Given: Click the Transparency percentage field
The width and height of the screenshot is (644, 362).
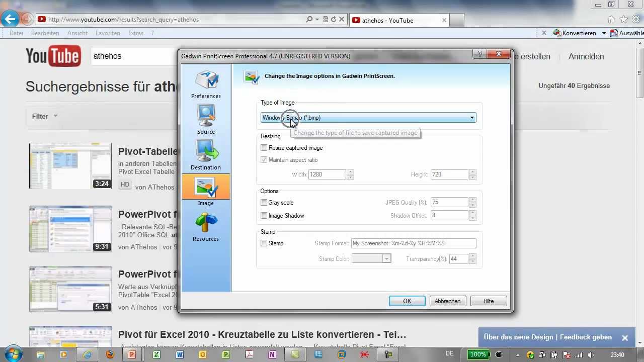Looking at the screenshot, I should [x=458, y=259].
